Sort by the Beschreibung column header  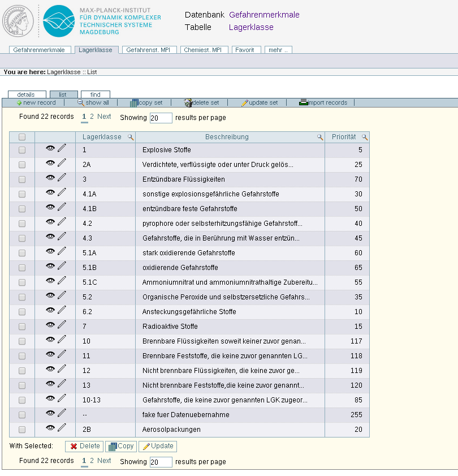[227, 137]
